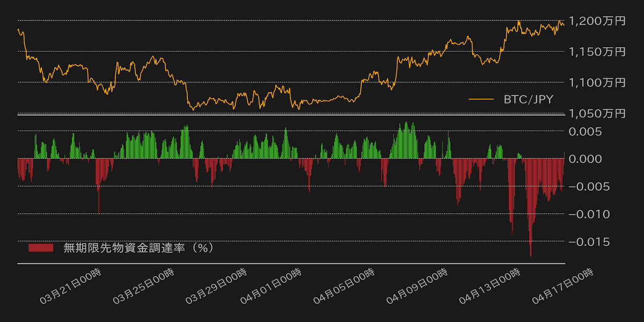Click the −0.010 funding rate axis label
The width and height of the screenshot is (644, 322).
tap(589, 214)
